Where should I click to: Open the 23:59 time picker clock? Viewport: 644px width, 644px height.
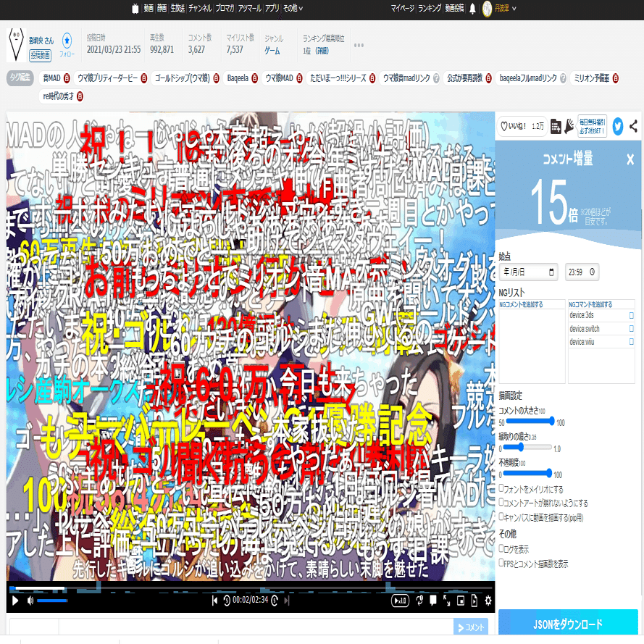coord(592,272)
